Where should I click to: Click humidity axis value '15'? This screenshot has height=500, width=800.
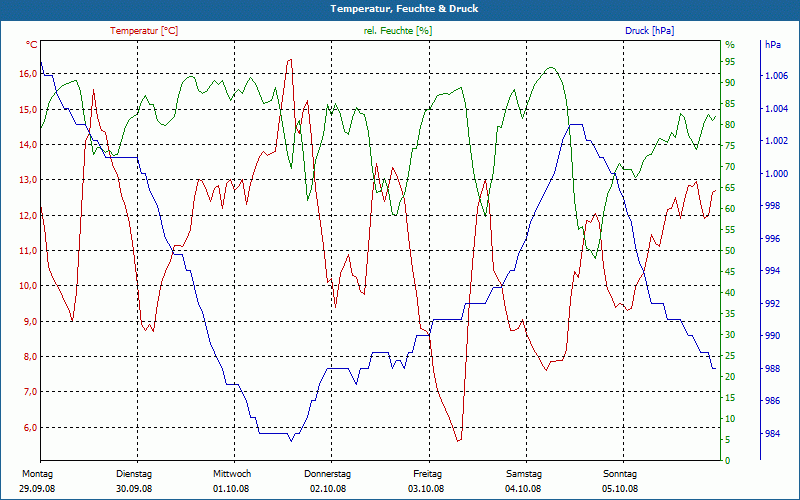coord(731,397)
